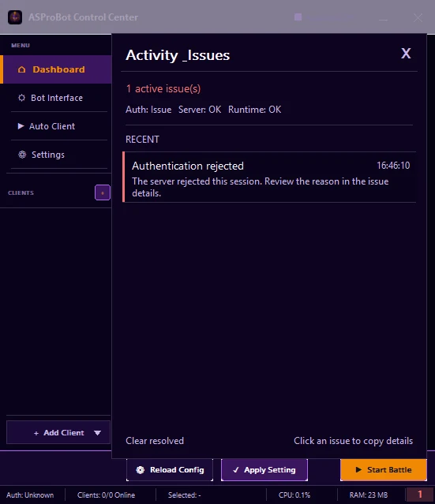Click the Auto Client play icon

coord(21,126)
